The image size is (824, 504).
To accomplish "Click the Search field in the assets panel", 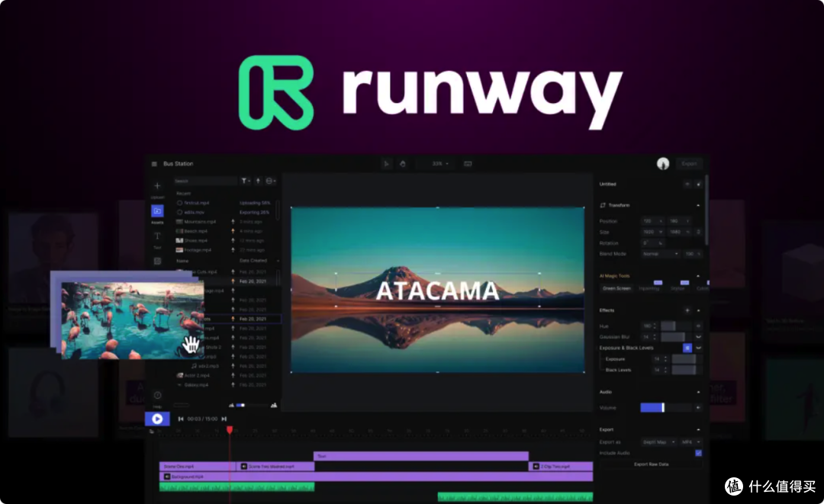I will pyautogui.click(x=205, y=181).
